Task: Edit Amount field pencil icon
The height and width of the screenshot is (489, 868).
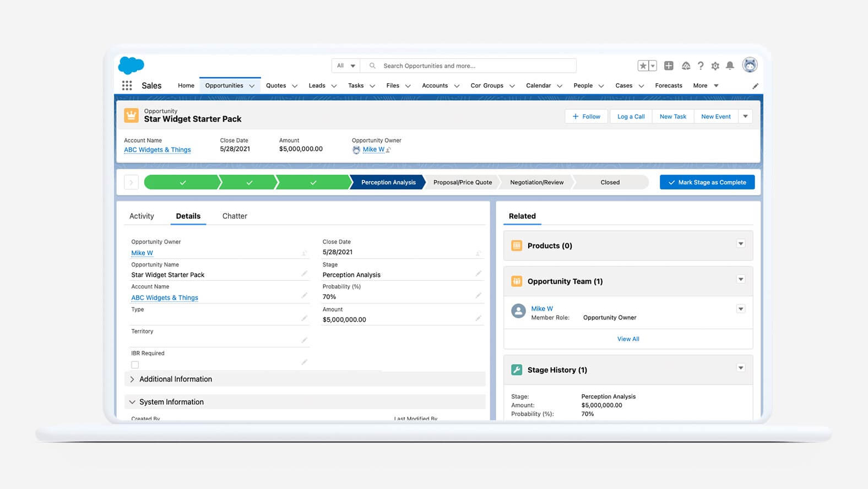Action: point(478,318)
